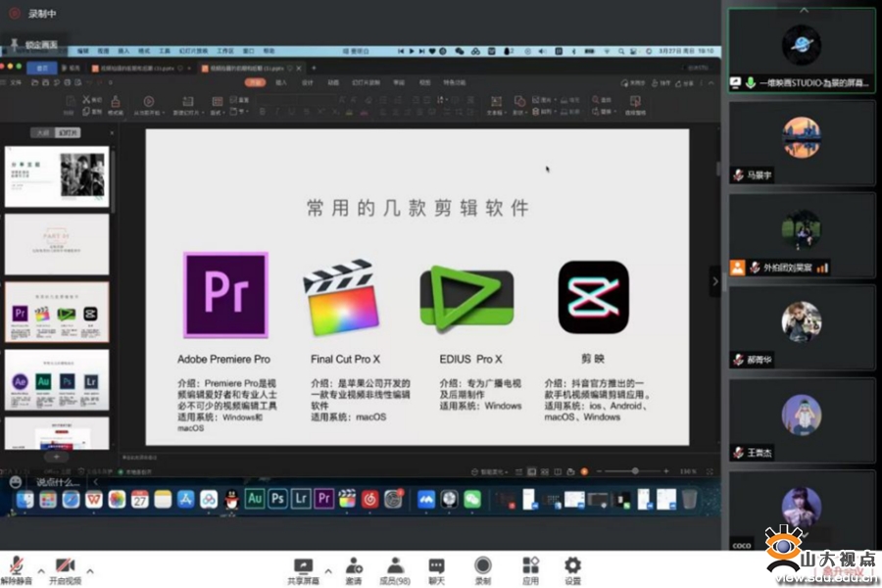Select the slide thumbnail with Pr icons

[x=57, y=313]
